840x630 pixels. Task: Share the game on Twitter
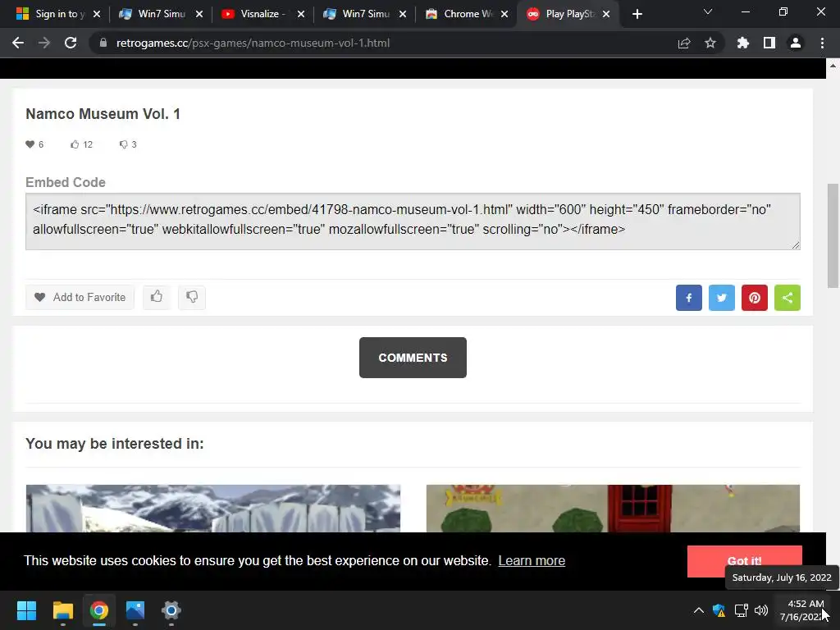pyautogui.click(x=722, y=298)
